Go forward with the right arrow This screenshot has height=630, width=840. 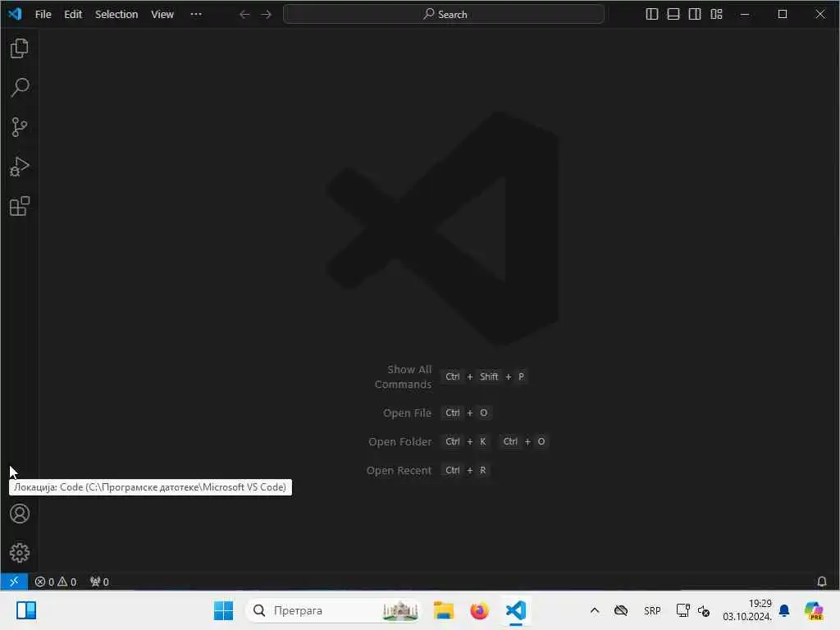266,14
